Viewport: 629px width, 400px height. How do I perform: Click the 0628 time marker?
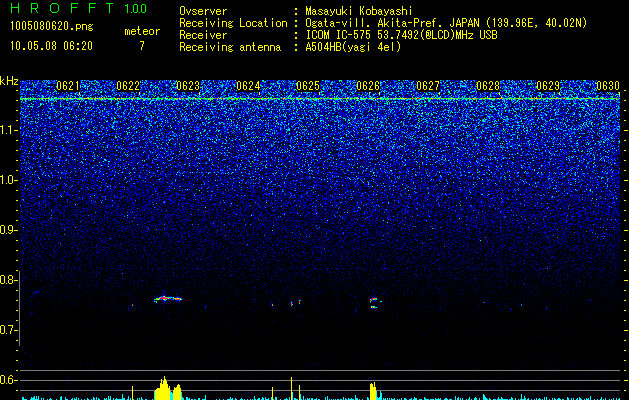click(x=488, y=86)
